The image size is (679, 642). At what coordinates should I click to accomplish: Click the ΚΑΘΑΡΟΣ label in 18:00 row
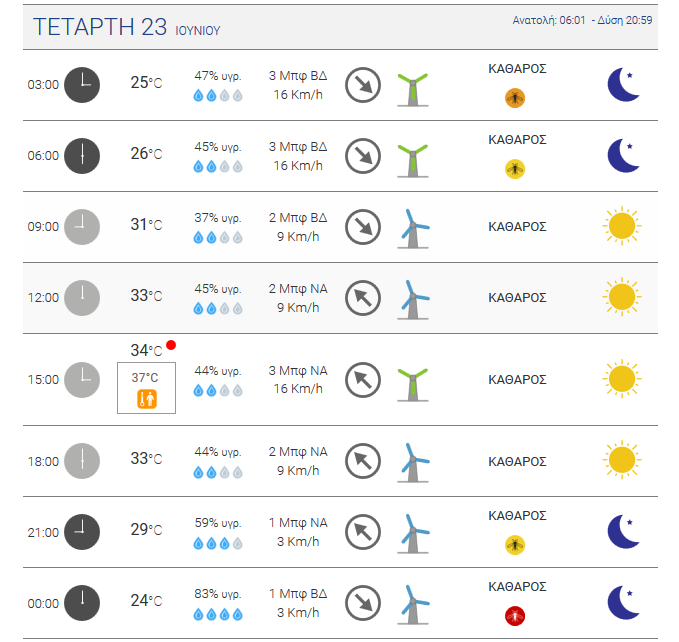[517, 461]
